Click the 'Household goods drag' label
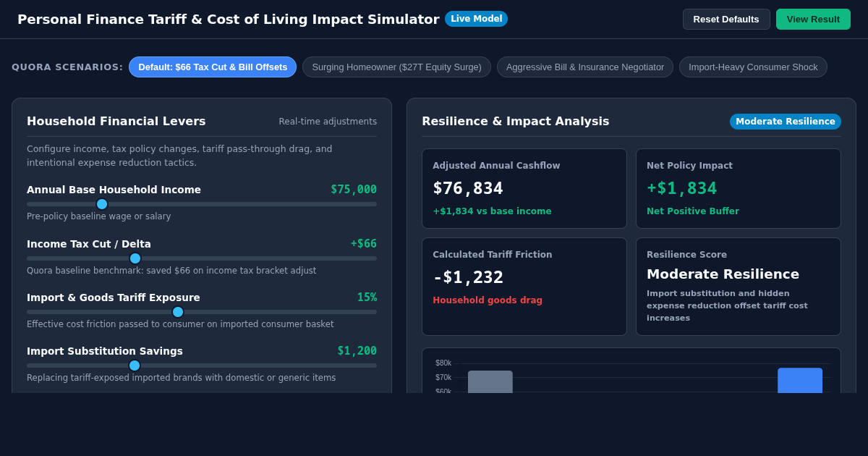 (488, 300)
